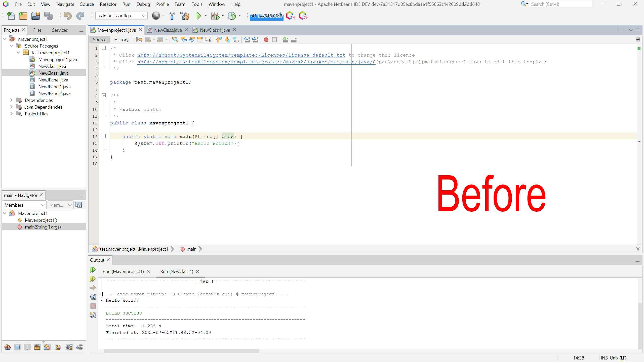The height and width of the screenshot is (362, 644).
Task: Click the New Project icon
Action: pos(23,16)
